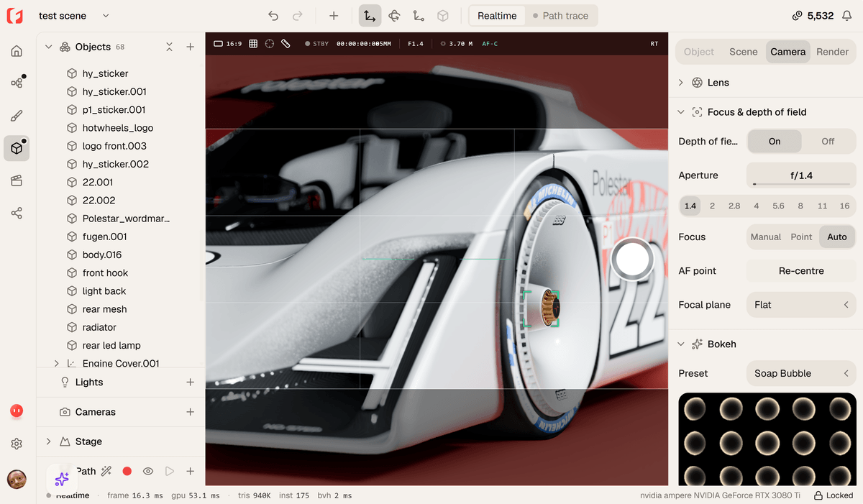The image size is (863, 504).
Task: Add a new object with Objects plus
Action: tap(191, 47)
